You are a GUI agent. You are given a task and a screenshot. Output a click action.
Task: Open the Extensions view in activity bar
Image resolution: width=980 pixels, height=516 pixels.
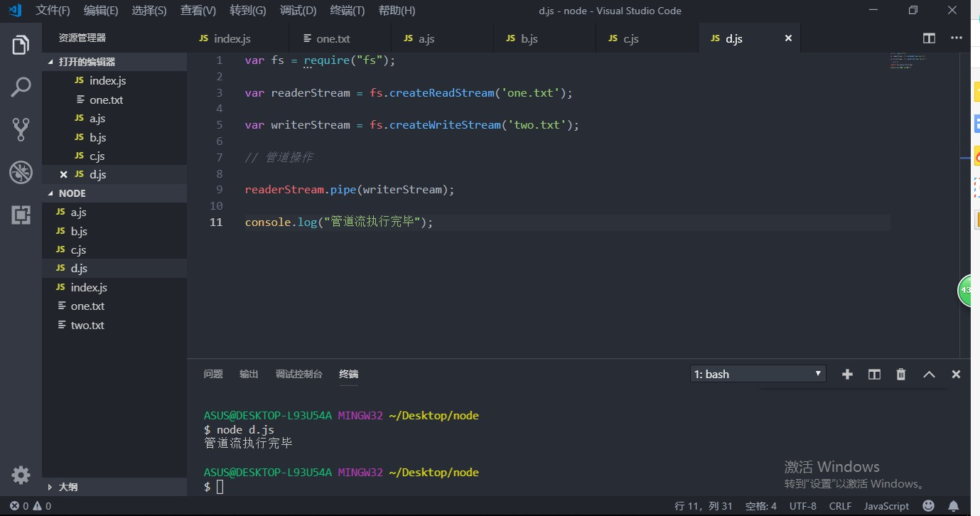(21, 215)
